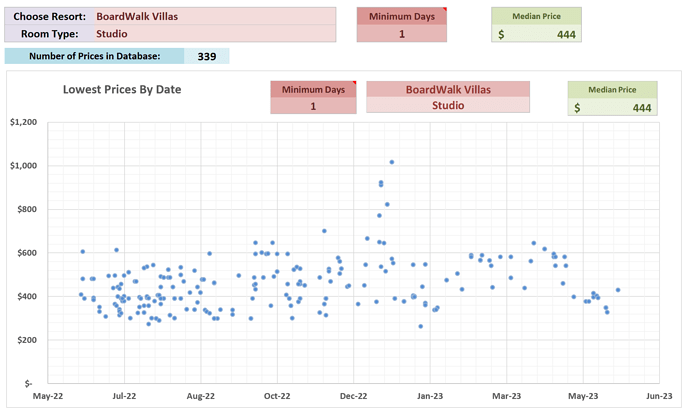
Task: Select the Minimum Days header box inside the chart
Action: (x=313, y=90)
